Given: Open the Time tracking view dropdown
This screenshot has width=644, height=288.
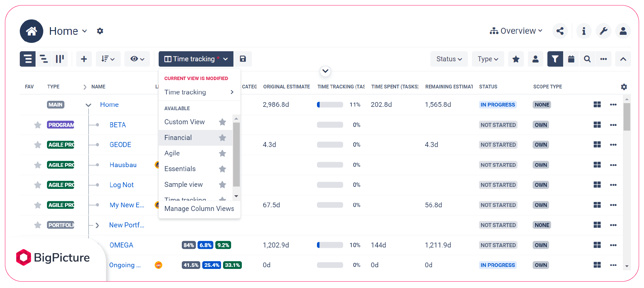Looking at the screenshot, I should point(196,59).
